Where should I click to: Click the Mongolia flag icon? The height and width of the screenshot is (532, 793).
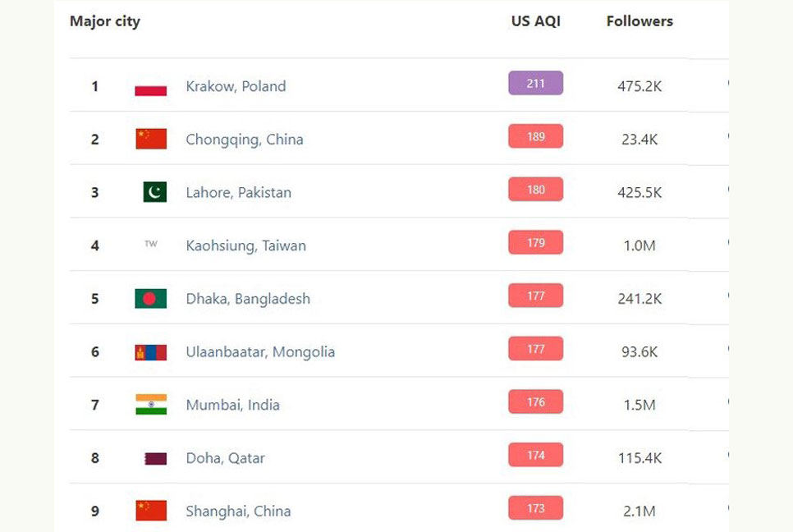tap(151, 352)
